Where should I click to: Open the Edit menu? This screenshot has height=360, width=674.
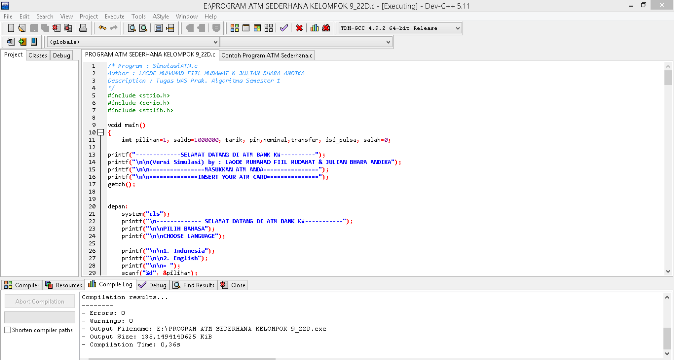24,16
